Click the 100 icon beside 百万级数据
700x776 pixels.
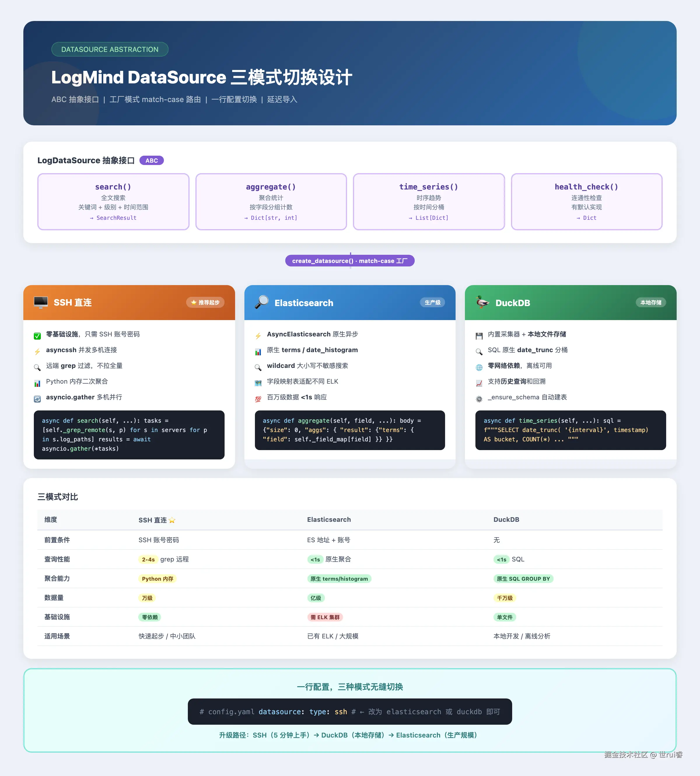[x=258, y=399]
